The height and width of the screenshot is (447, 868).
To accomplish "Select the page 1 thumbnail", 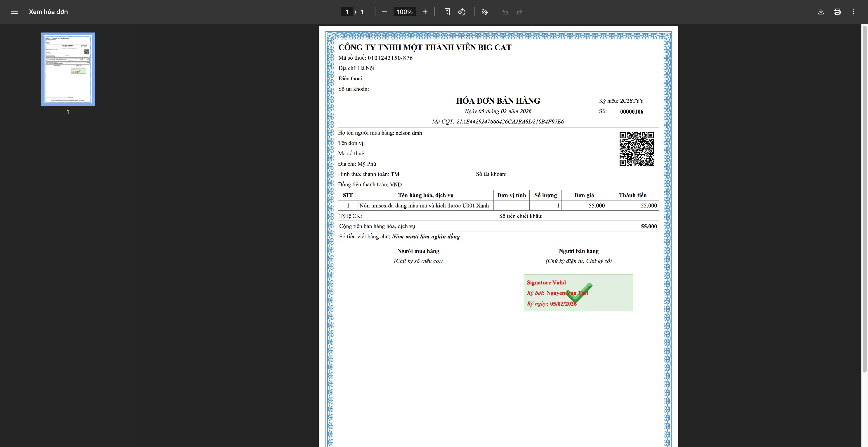I will pyautogui.click(x=67, y=69).
